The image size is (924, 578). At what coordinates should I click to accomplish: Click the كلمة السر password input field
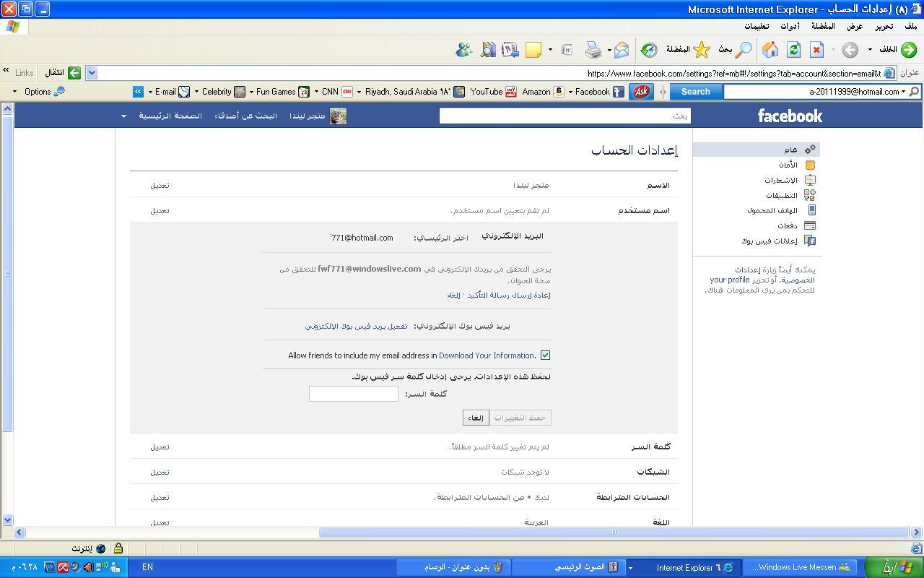coord(354,393)
